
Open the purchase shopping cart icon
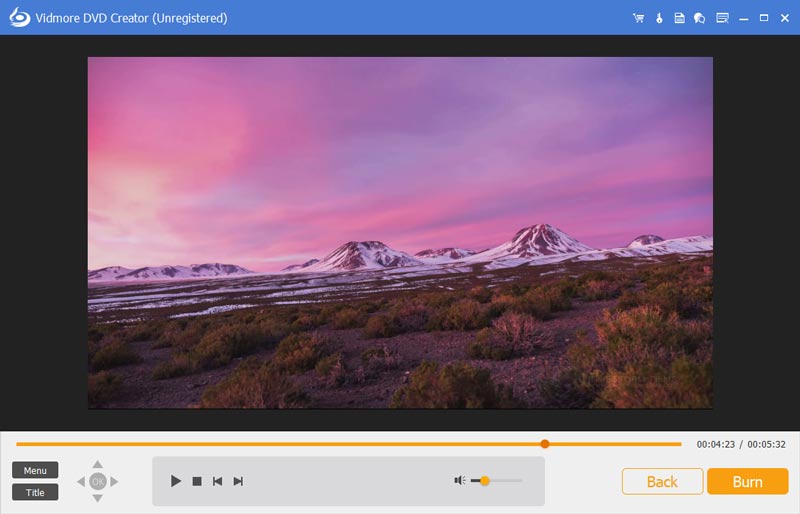click(638, 18)
